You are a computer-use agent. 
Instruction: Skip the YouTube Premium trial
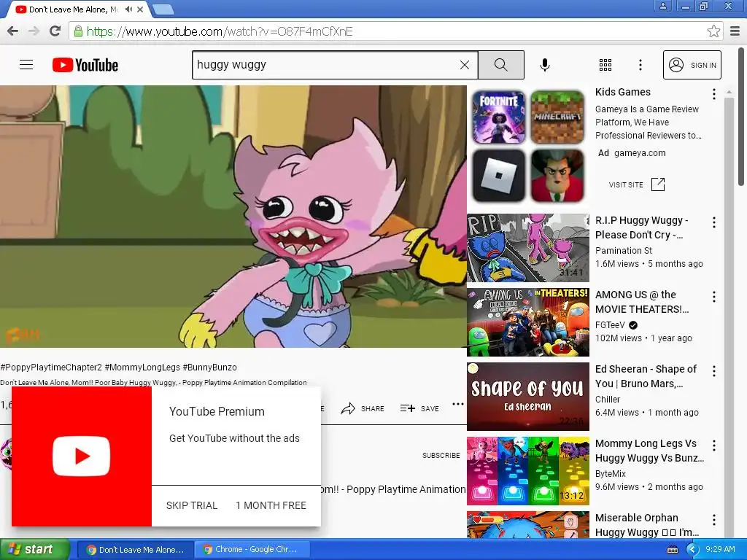click(x=192, y=506)
